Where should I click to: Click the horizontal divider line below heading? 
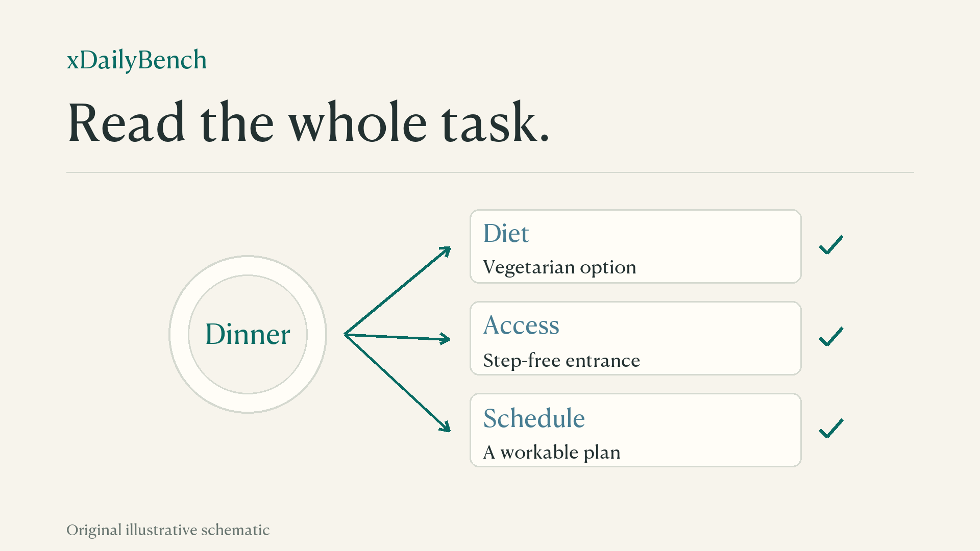490,172
